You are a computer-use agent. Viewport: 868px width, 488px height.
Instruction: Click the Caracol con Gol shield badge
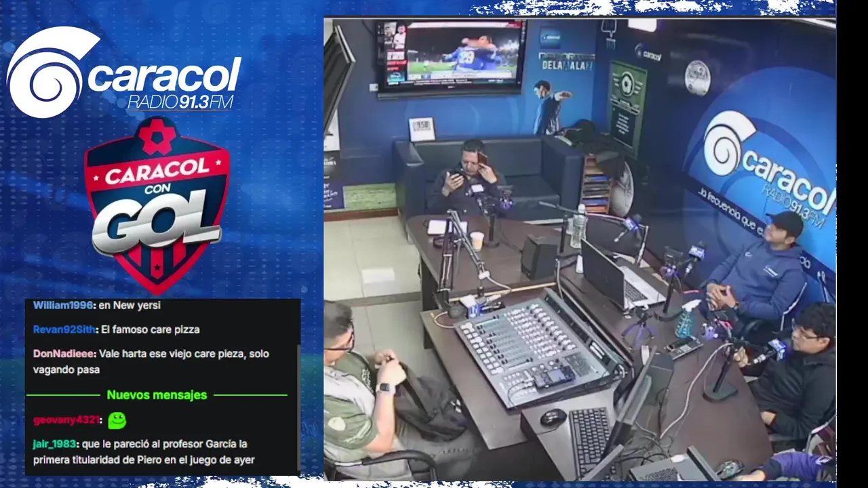point(157,205)
